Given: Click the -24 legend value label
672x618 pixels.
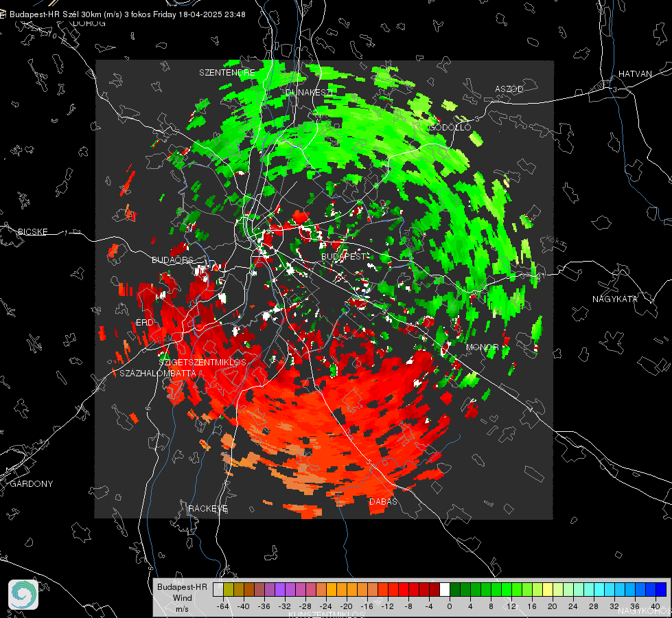Looking at the screenshot, I should [326, 606].
